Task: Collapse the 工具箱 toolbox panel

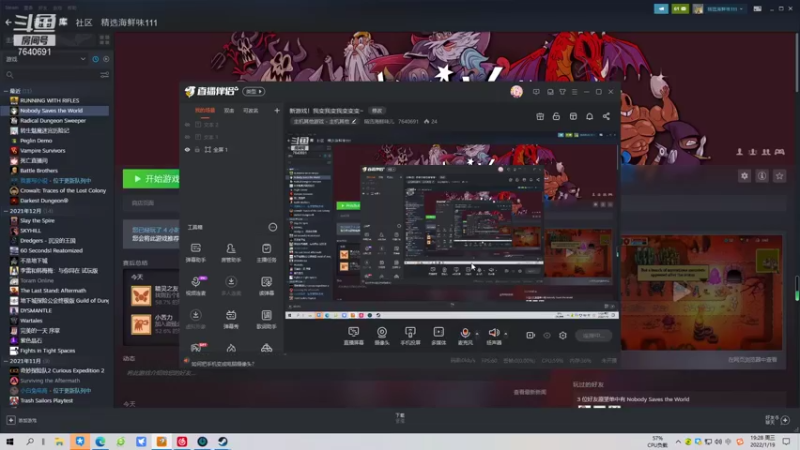Action: (272, 227)
